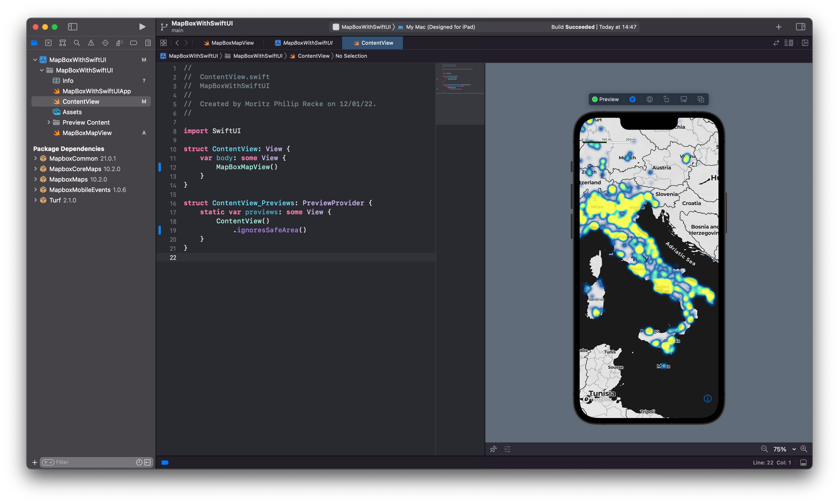Duplicate the preview canvas
The height and width of the screenshot is (504, 839).
point(701,99)
